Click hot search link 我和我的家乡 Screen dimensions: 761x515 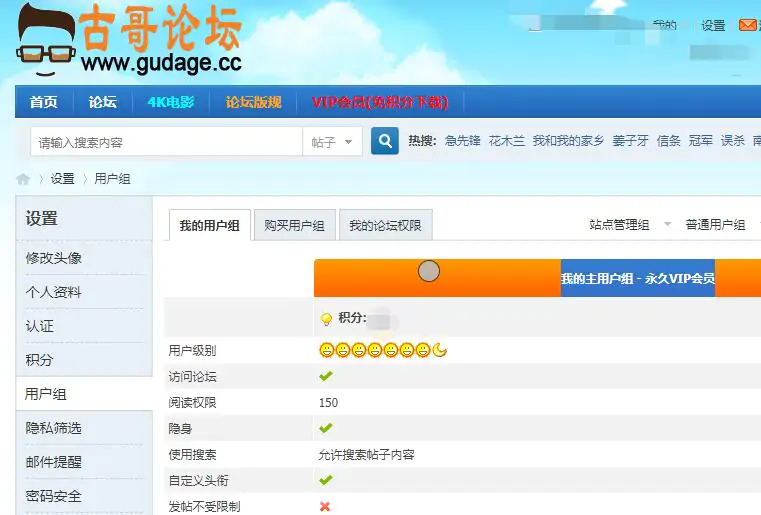(x=568, y=141)
